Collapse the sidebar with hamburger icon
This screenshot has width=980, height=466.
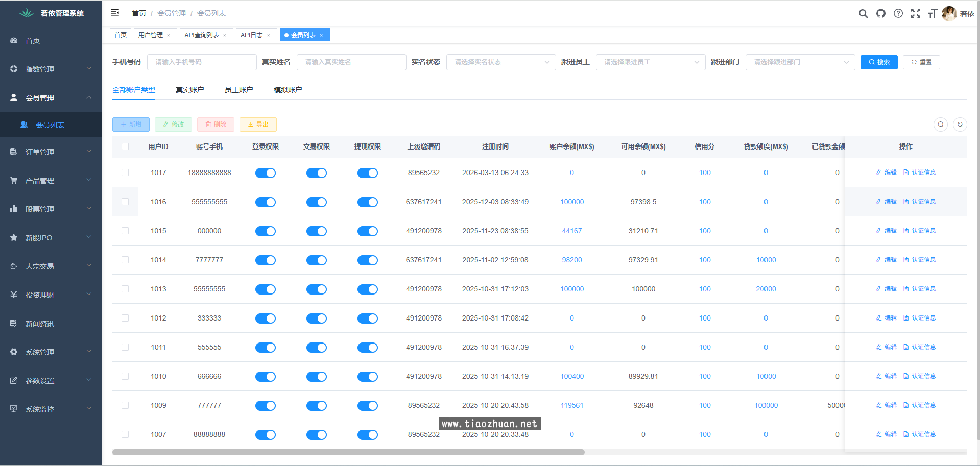tap(115, 13)
